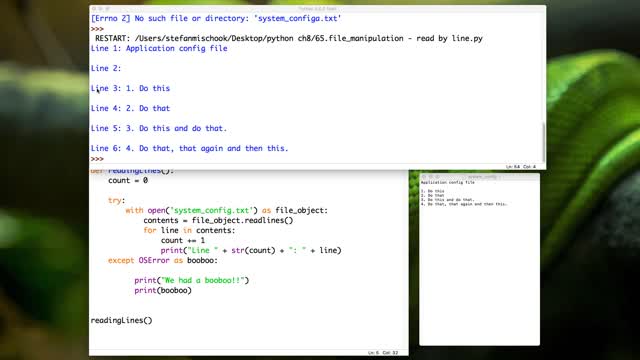Click the system_config text file window title
The image size is (640, 360).
pyautogui.click(x=482, y=177)
